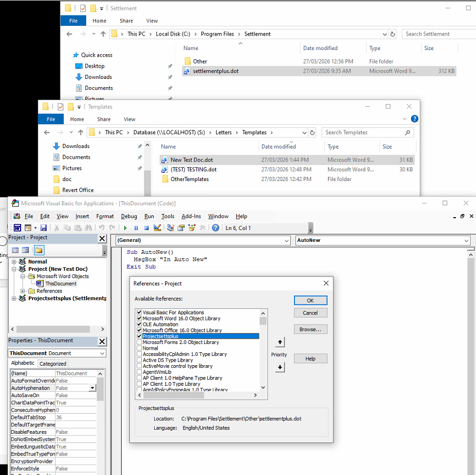This screenshot has width=476, height=475.
Task: Uncheck OLE Automation reference
Action: 139,324
